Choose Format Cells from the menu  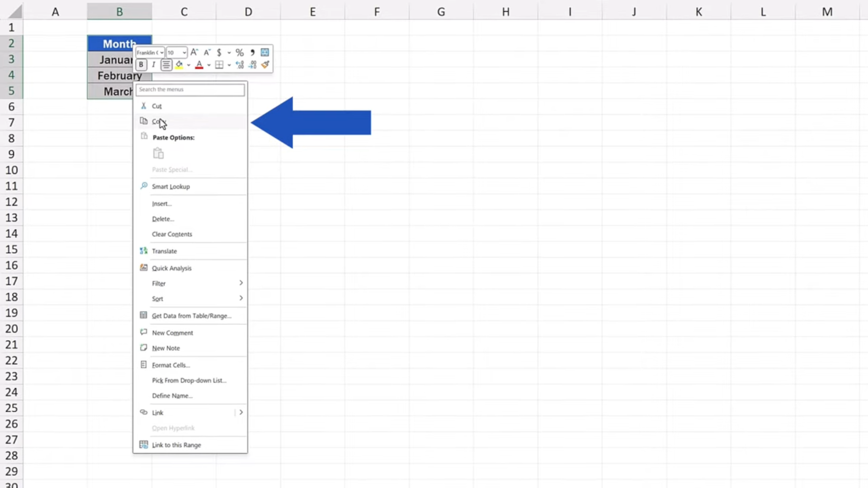tap(170, 365)
